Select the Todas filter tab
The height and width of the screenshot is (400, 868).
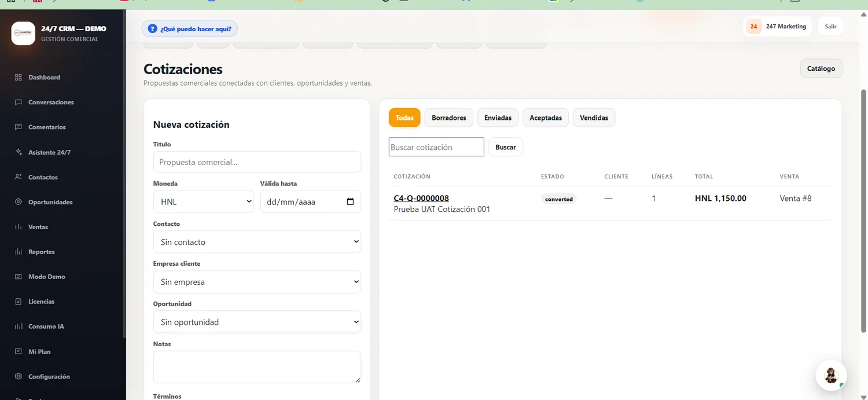(404, 118)
